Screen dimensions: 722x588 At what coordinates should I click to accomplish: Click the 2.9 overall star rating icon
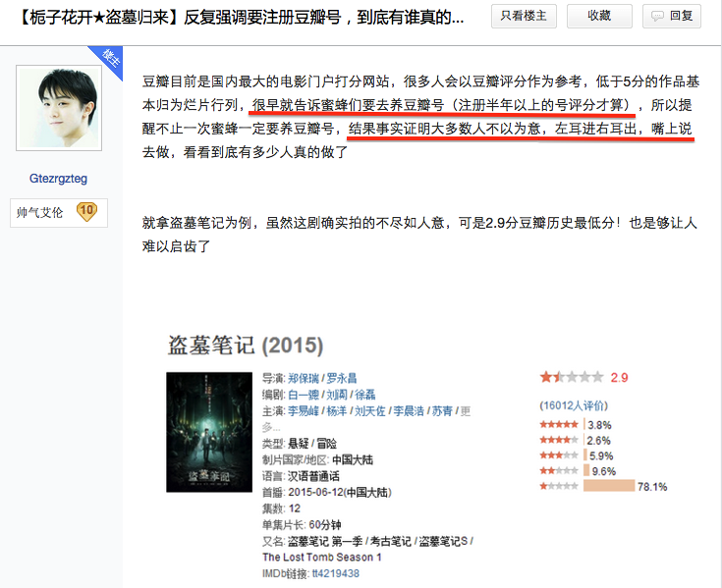(572, 377)
